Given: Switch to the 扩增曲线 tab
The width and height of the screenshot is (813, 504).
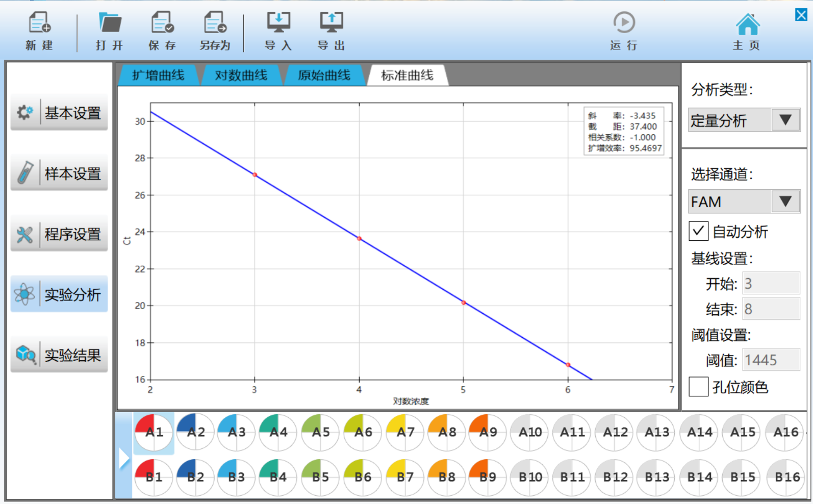Looking at the screenshot, I should 158,75.
